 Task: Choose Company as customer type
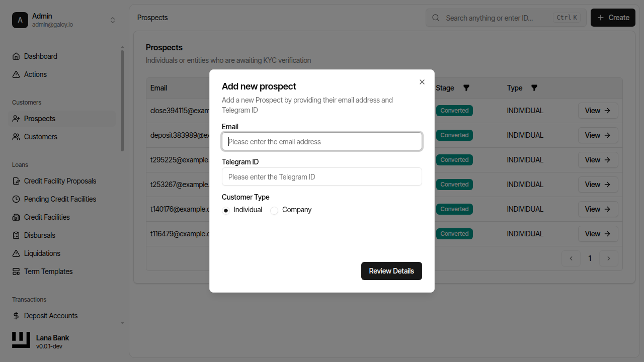tap(274, 210)
